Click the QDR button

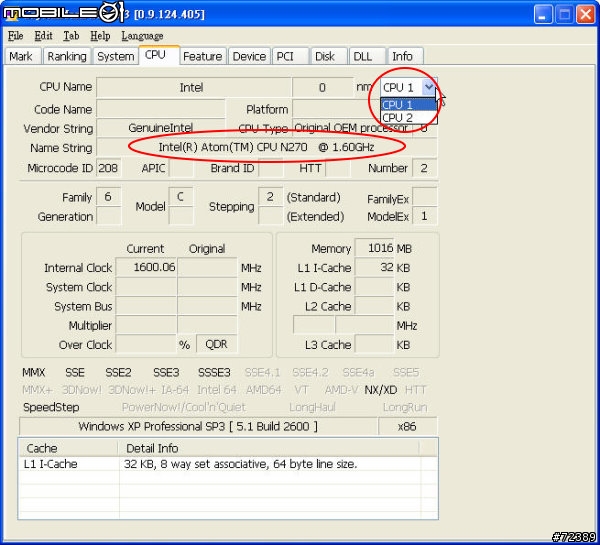[216, 344]
